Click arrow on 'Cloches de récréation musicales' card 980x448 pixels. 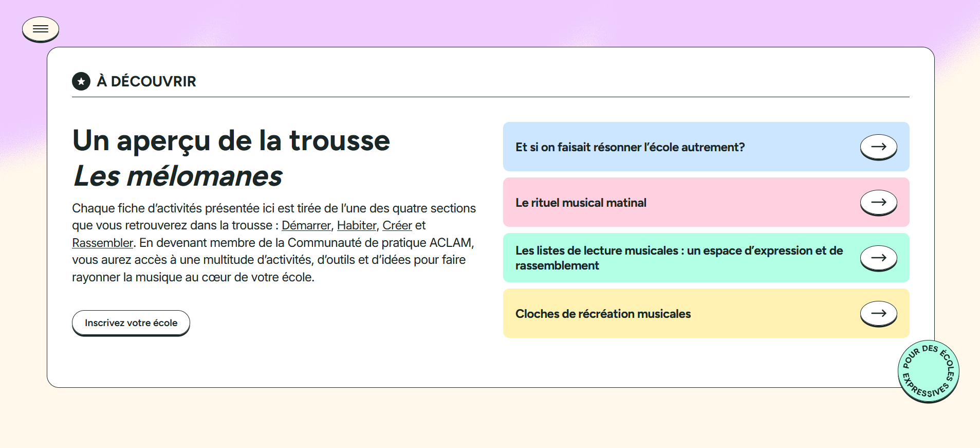[x=878, y=313]
